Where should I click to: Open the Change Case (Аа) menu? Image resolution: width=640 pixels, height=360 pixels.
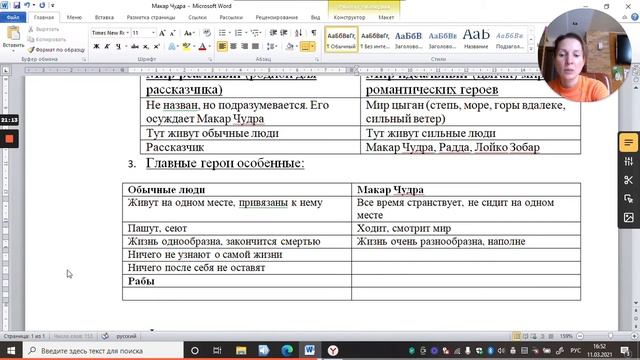pyautogui.click(x=189, y=33)
